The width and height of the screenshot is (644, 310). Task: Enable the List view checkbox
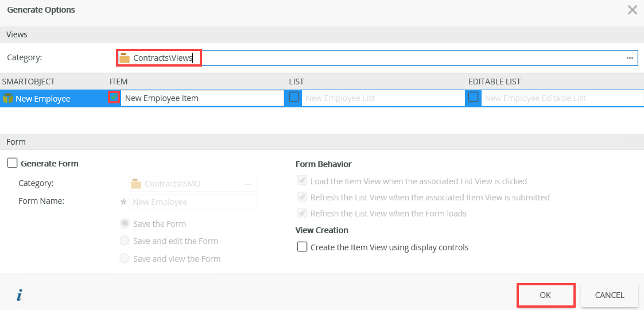coord(294,97)
